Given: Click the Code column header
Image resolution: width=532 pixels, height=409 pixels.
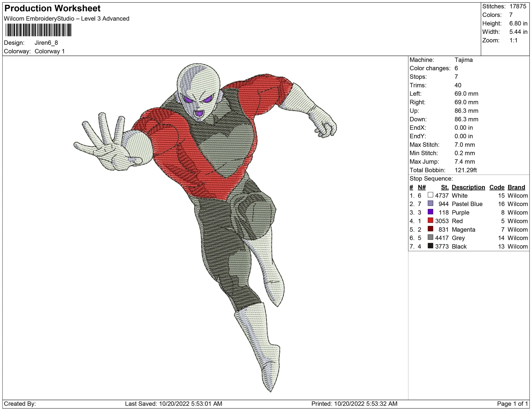Looking at the screenshot, I should 497,187.
